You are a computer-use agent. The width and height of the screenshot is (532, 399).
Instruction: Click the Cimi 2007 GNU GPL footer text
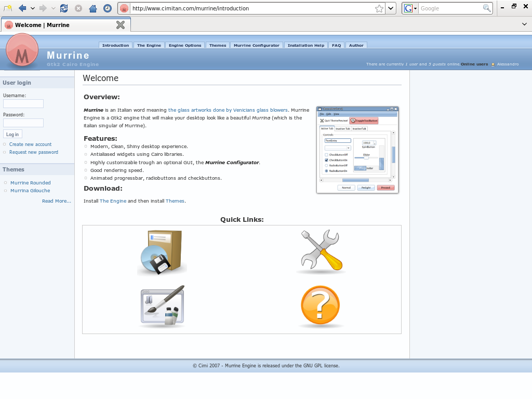click(266, 366)
